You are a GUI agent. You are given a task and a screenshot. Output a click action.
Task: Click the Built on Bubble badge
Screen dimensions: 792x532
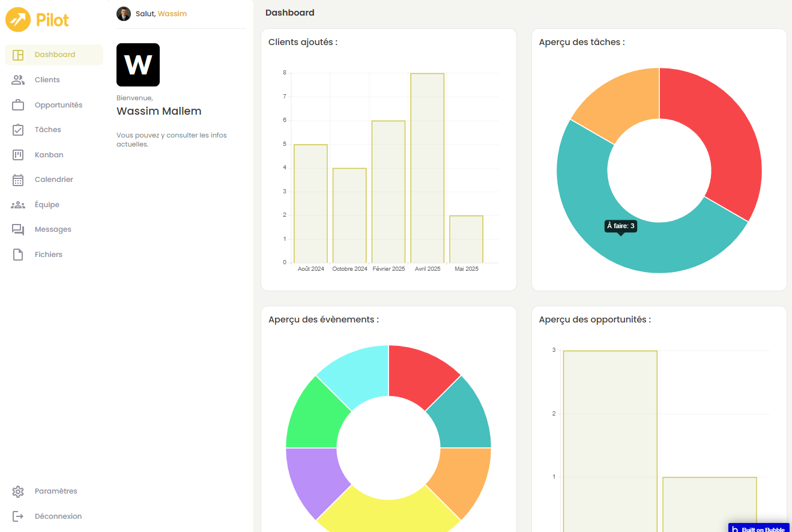pyautogui.click(x=759, y=528)
